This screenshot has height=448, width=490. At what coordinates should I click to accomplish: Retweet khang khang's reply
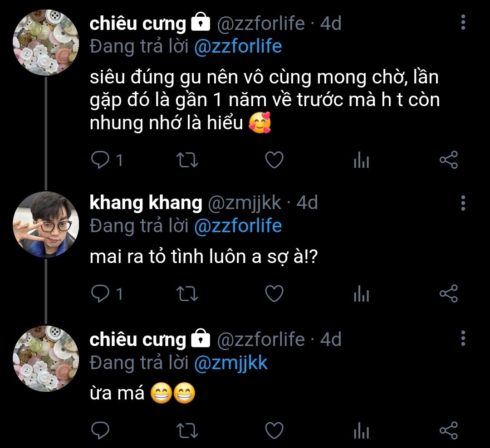click(186, 294)
